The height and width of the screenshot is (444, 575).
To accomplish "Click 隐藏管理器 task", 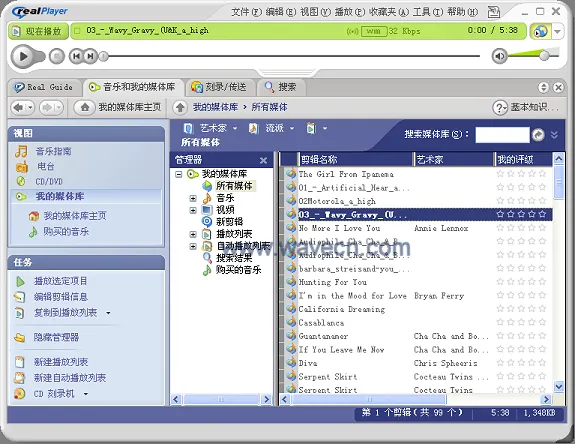I will [x=56, y=337].
